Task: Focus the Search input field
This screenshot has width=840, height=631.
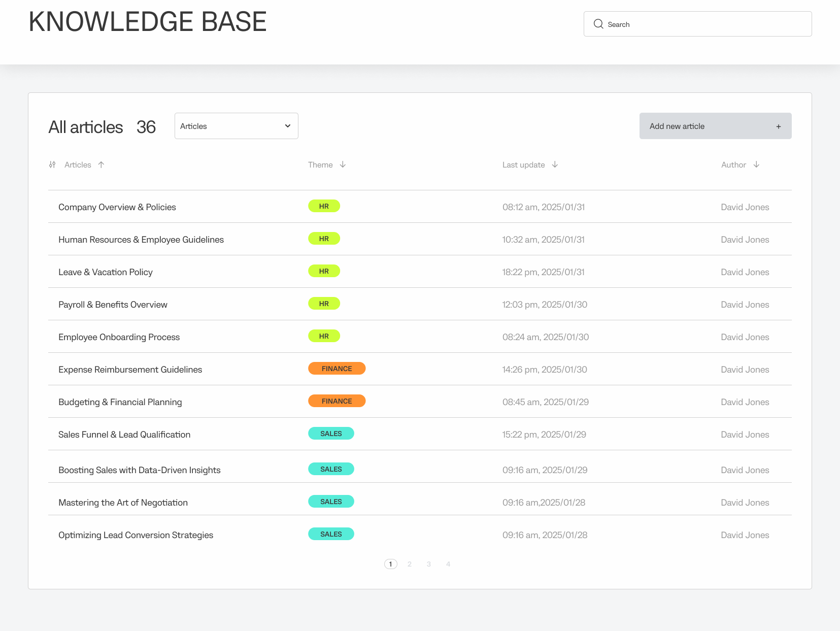Action: (705, 24)
